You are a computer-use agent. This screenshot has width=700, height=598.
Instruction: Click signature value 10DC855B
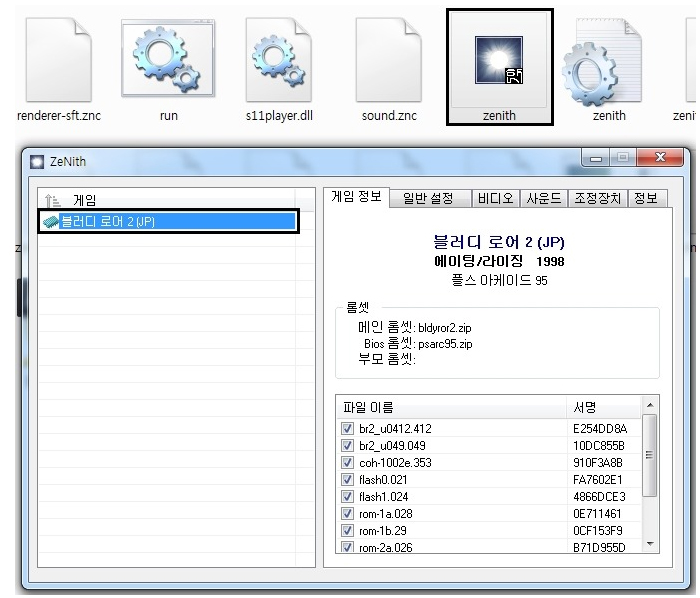(x=599, y=446)
